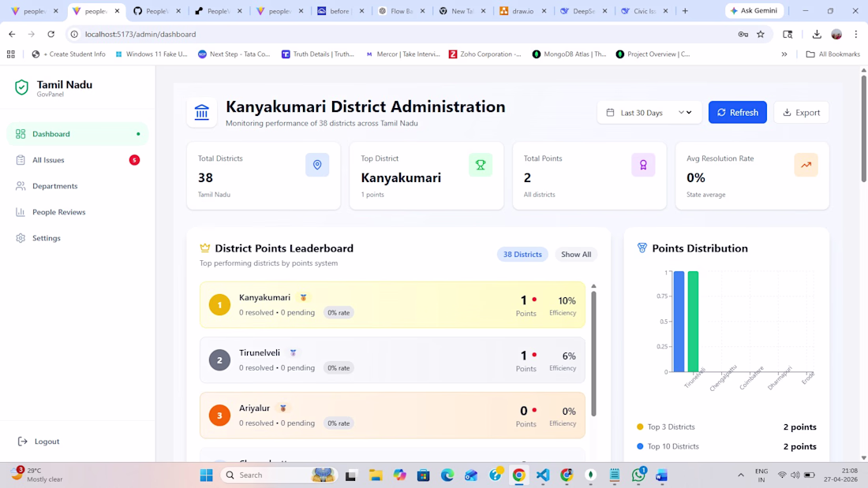Screen dimensions: 868x488
Task: Open Windows Start menu
Action: click(x=207, y=475)
